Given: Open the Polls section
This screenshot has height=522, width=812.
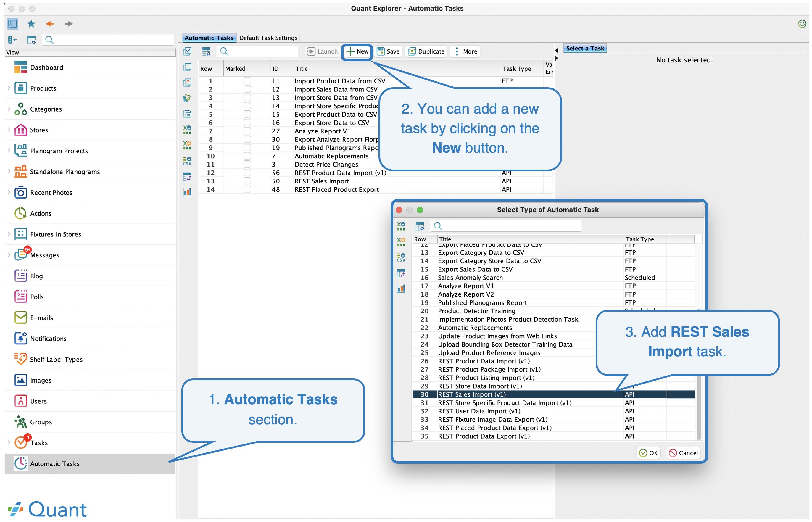Looking at the screenshot, I should 37,297.
